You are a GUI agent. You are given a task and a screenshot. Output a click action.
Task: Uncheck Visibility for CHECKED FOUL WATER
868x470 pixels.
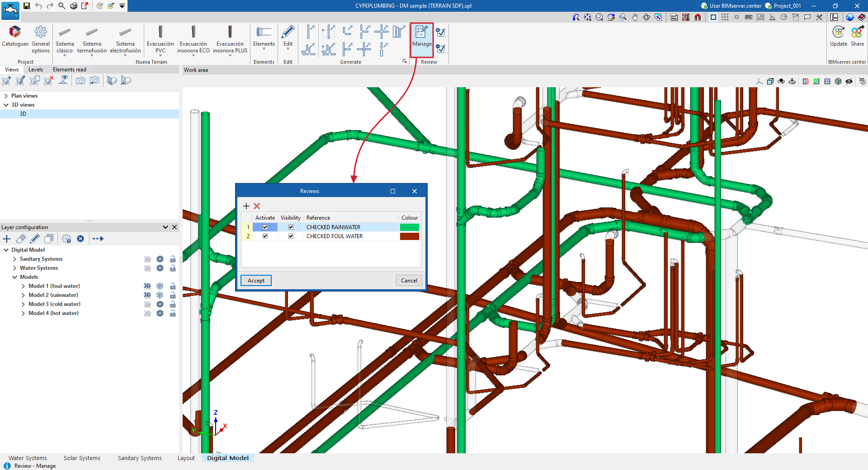coord(291,236)
